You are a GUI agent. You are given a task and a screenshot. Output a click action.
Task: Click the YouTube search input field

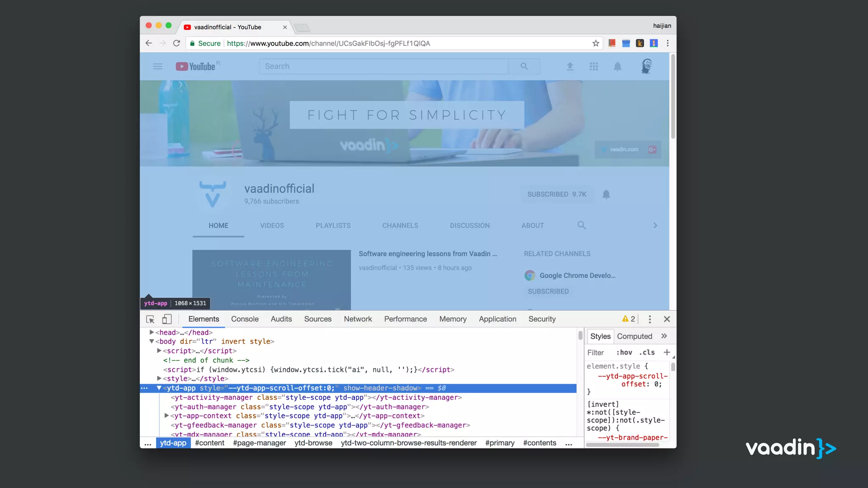point(384,67)
